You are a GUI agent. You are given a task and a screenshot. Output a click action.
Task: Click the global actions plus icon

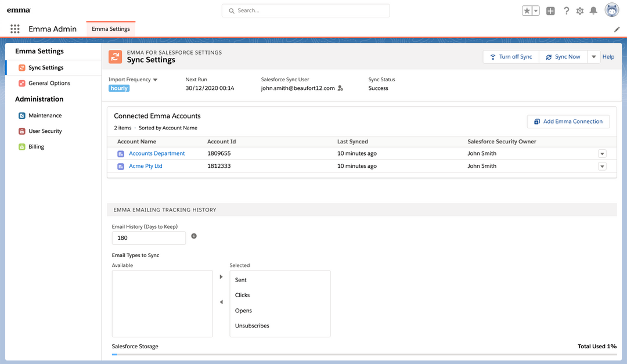(550, 11)
